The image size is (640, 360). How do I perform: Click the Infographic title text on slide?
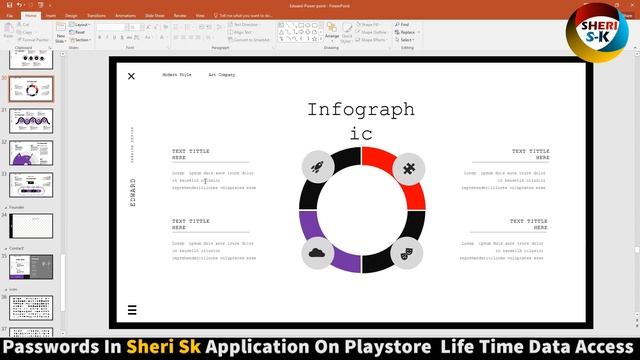point(361,121)
